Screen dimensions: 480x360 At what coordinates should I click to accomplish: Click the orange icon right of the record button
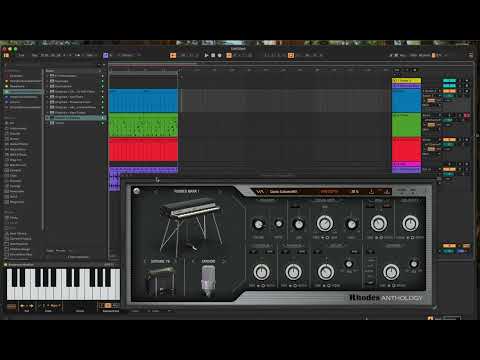click(x=229, y=55)
